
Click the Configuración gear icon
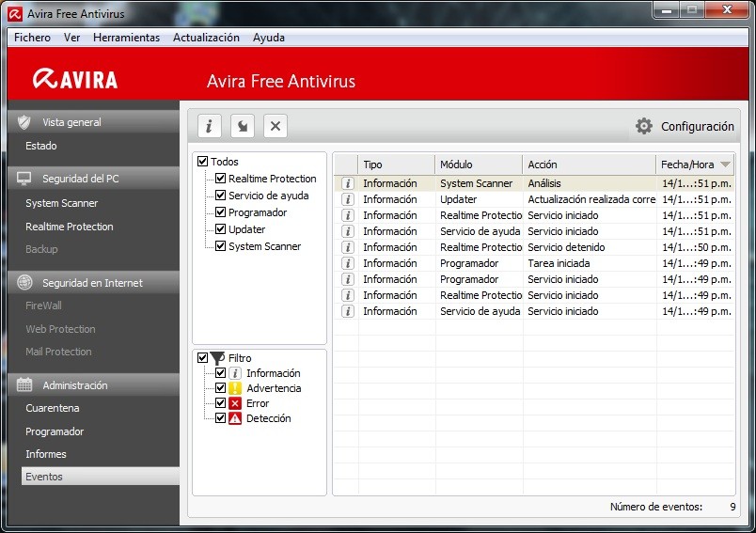[x=644, y=126]
